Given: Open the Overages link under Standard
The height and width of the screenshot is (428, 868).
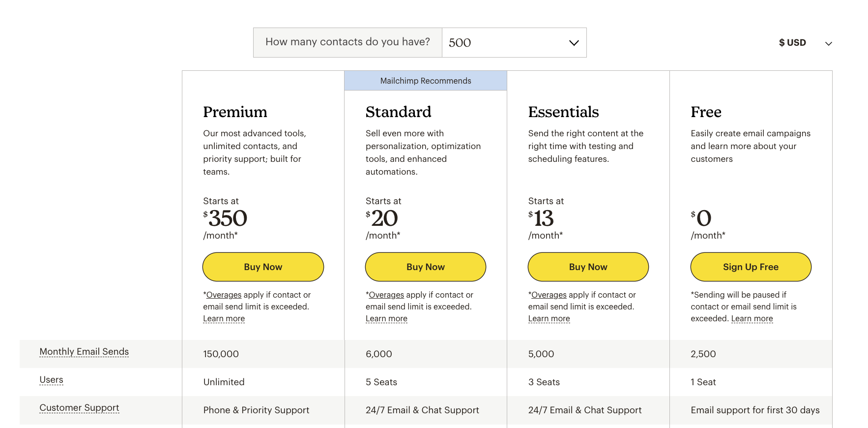Looking at the screenshot, I should point(386,295).
